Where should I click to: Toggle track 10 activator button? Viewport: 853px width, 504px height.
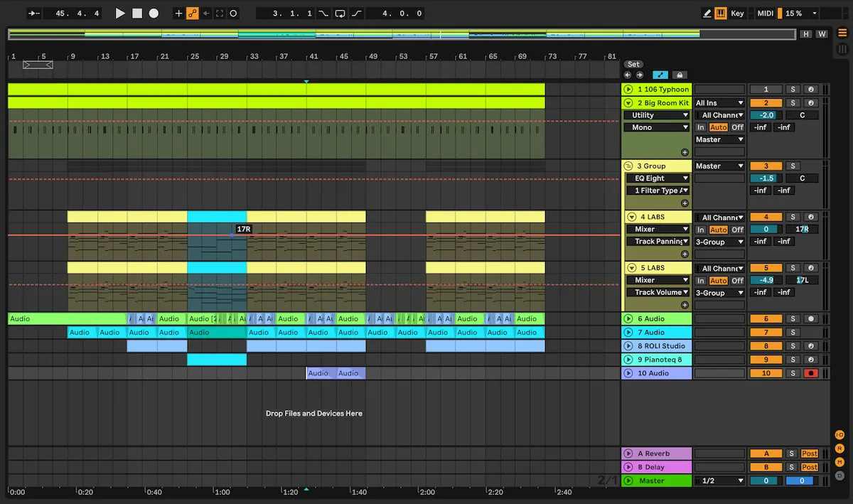point(766,373)
